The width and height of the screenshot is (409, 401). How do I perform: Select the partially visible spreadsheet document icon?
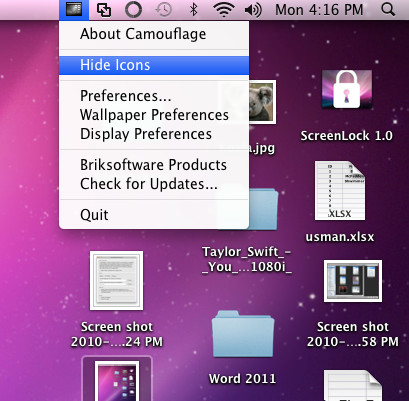coord(353,386)
